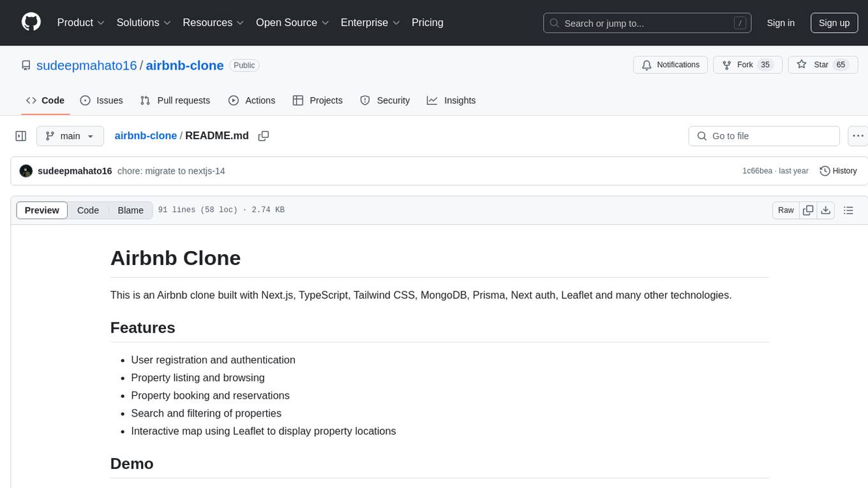Click airbnb-clone breadcrumb link
868x488 pixels.
(x=146, y=136)
